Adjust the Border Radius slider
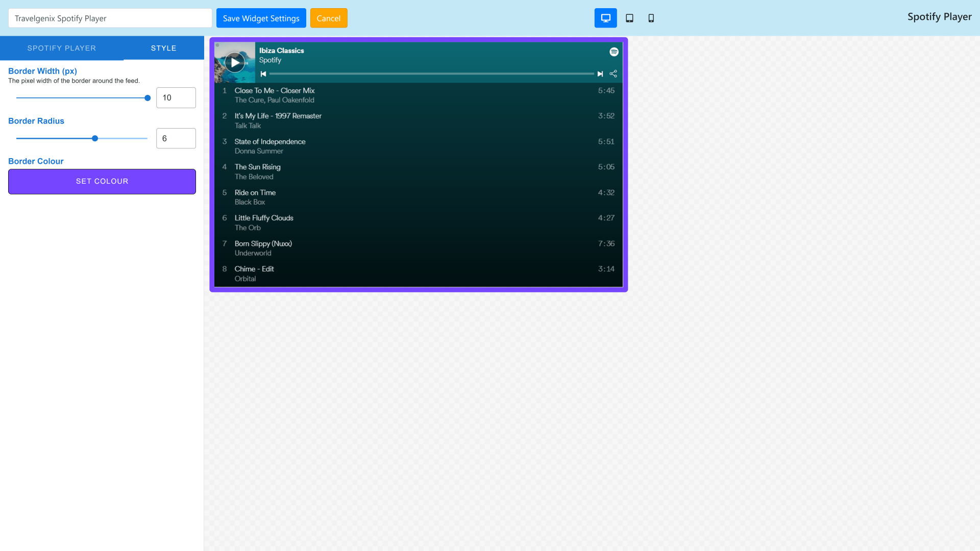Viewport: 980px width, 551px height. point(82,138)
